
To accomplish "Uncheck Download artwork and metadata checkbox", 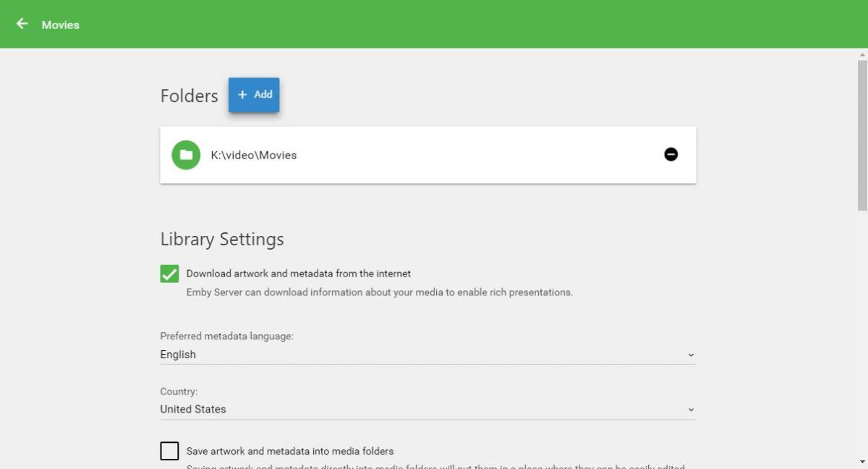I will point(169,274).
